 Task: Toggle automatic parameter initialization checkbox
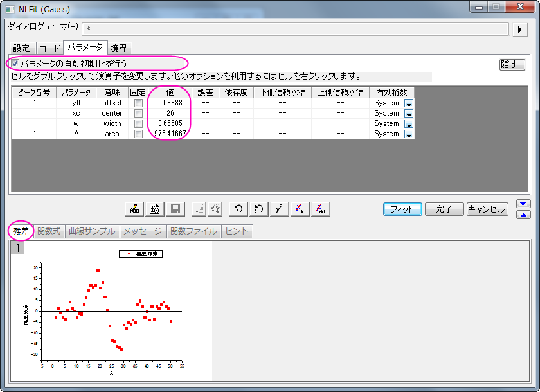coord(15,64)
